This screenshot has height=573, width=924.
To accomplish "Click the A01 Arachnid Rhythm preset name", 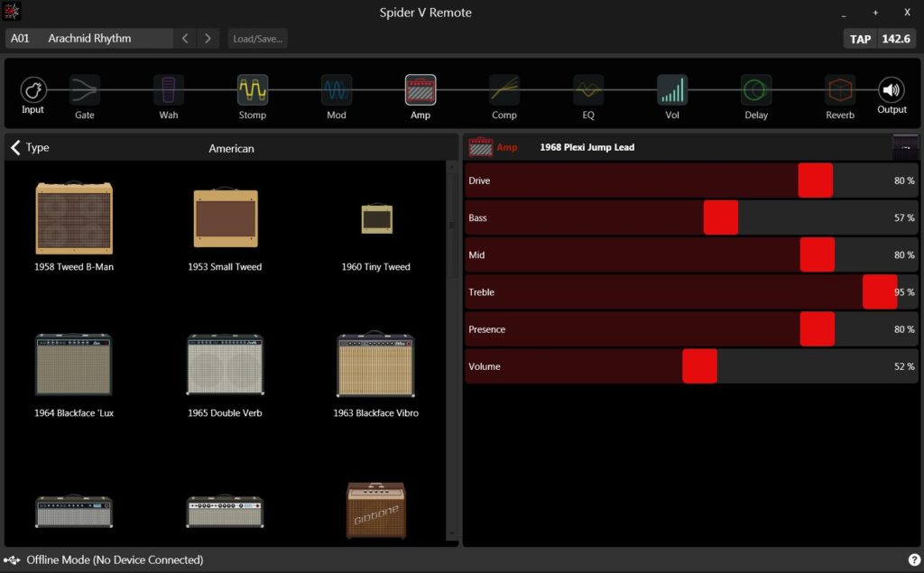I will point(89,38).
